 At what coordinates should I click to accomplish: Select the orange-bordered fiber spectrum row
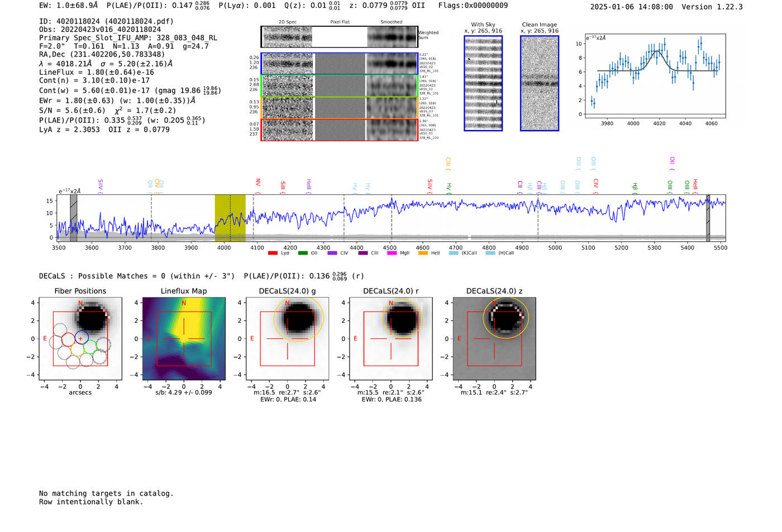pyautogui.click(x=339, y=108)
